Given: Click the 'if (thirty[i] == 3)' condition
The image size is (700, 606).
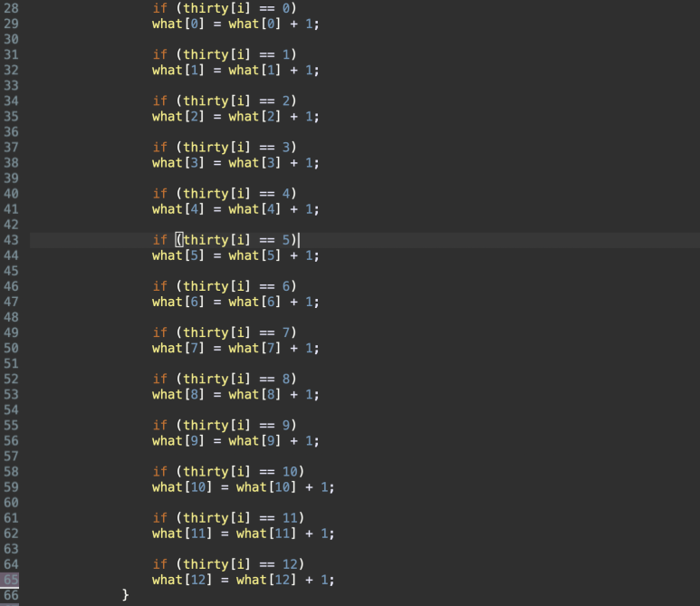Looking at the screenshot, I should pyautogui.click(x=225, y=148).
